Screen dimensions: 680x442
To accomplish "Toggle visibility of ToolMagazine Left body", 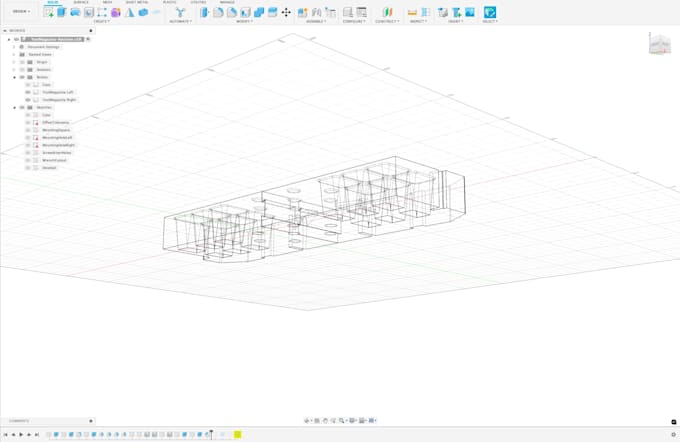I will click(x=28, y=92).
